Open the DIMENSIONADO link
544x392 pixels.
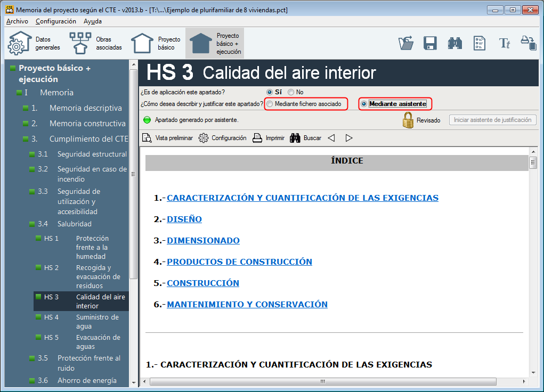tap(203, 240)
